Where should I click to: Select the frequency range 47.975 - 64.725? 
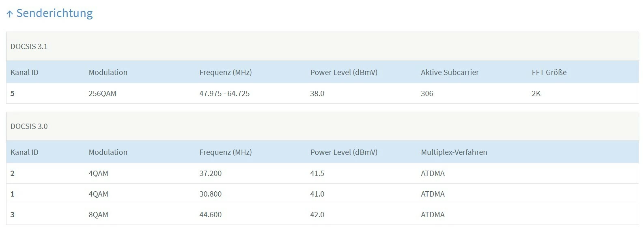tap(224, 94)
